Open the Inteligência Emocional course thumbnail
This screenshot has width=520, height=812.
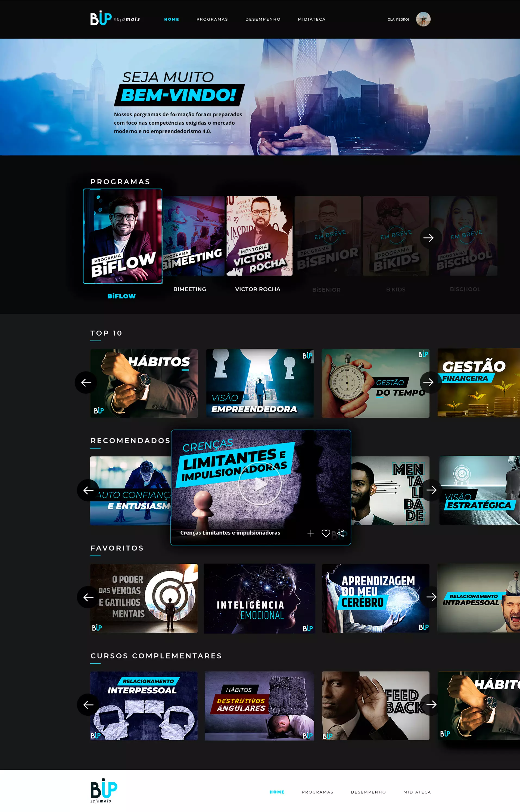pyautogui.click(x=259, y=598)
